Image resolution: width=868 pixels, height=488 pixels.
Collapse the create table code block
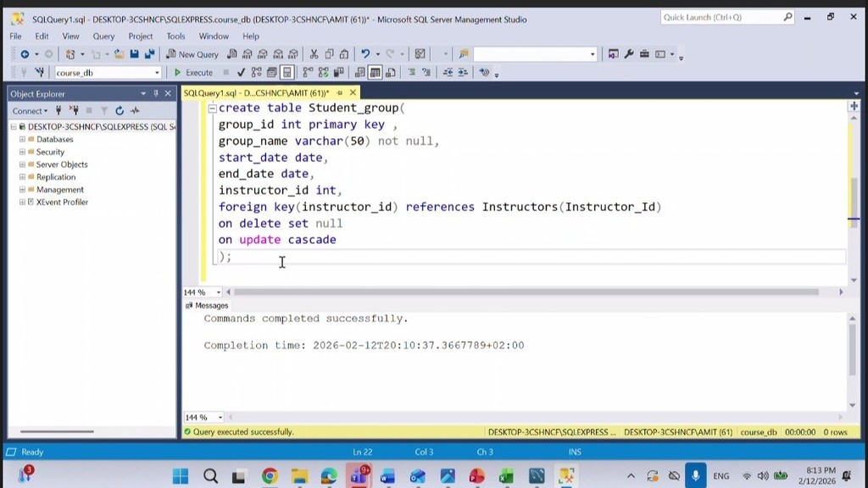[212, 108]
